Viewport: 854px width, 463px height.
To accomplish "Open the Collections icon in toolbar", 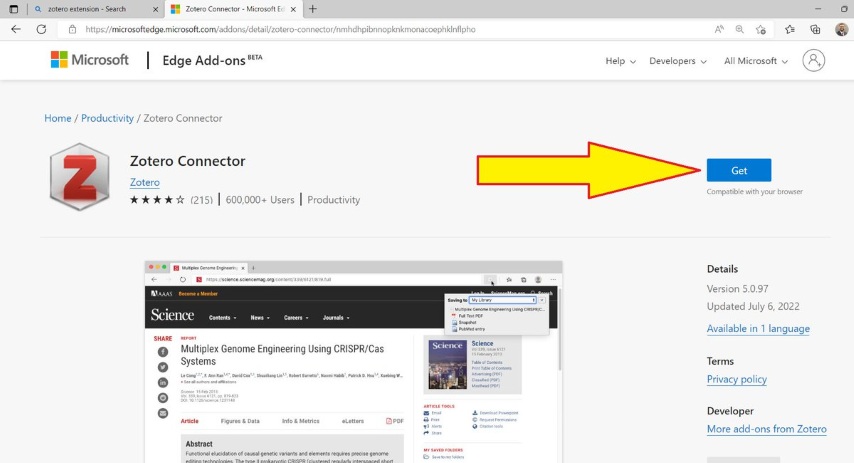I will [x=815, y=30].
